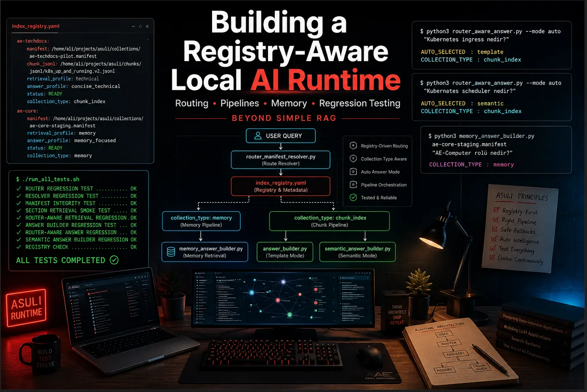Click the checkmark beside RESOLVER REGRESSION TEST
Screen dimensions: 587x392
[19, 196]
